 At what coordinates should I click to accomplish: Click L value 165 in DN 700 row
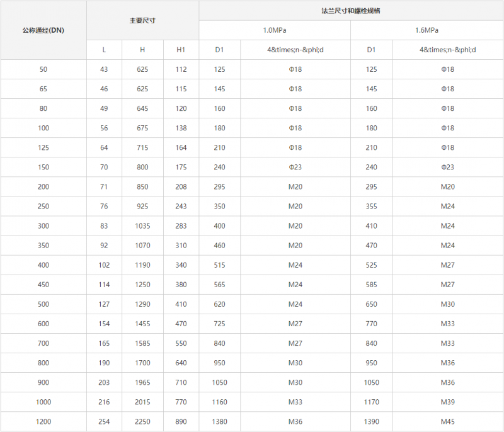104,344
